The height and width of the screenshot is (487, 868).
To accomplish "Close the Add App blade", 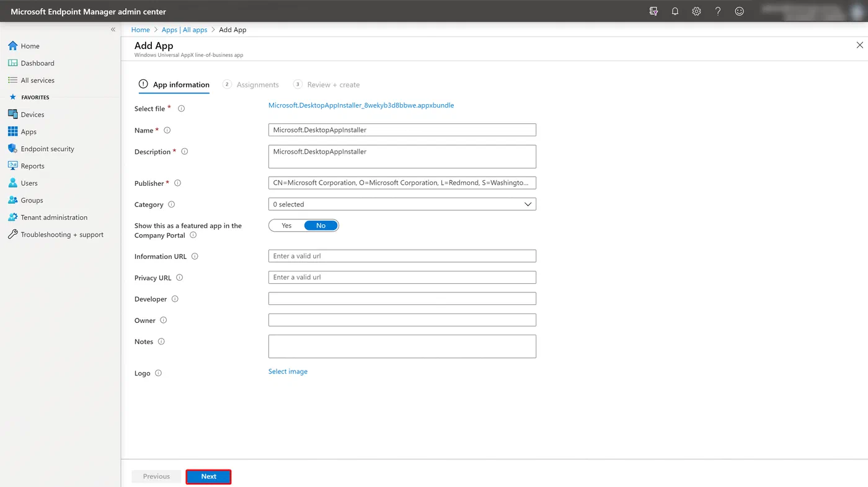I will click(859, 45).
